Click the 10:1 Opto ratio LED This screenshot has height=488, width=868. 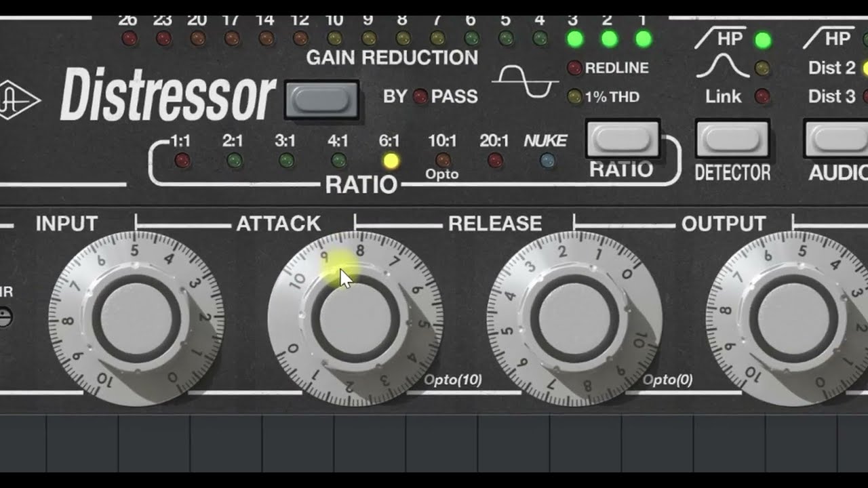pyautogui.click(x=443, y=161)
